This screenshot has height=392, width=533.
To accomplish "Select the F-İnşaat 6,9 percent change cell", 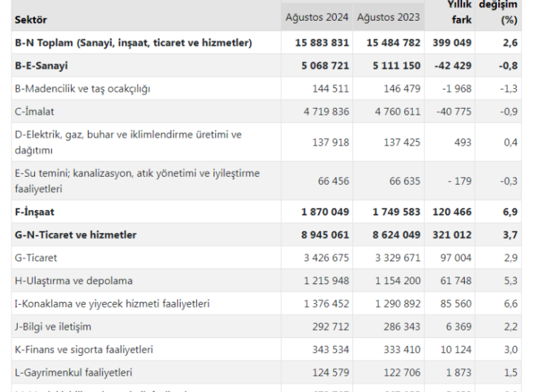I will click(510, 212).
